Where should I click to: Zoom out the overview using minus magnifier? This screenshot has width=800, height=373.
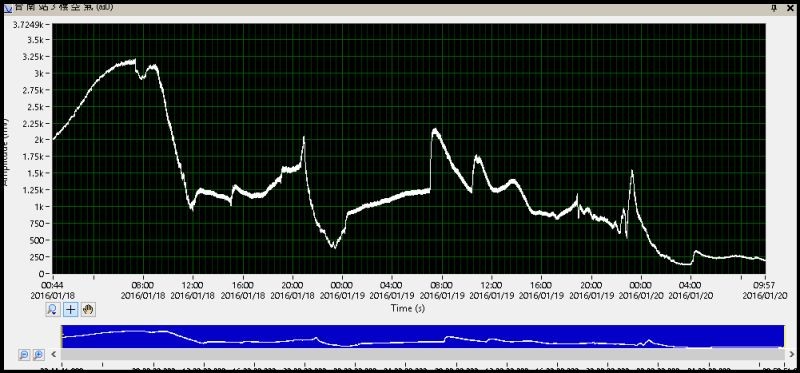24,355
